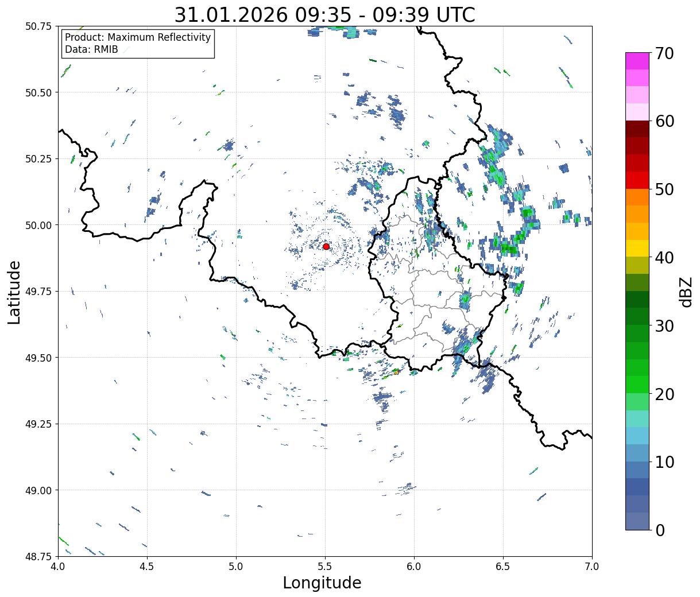Click the colorbar tick label 40

pos(664,257)
